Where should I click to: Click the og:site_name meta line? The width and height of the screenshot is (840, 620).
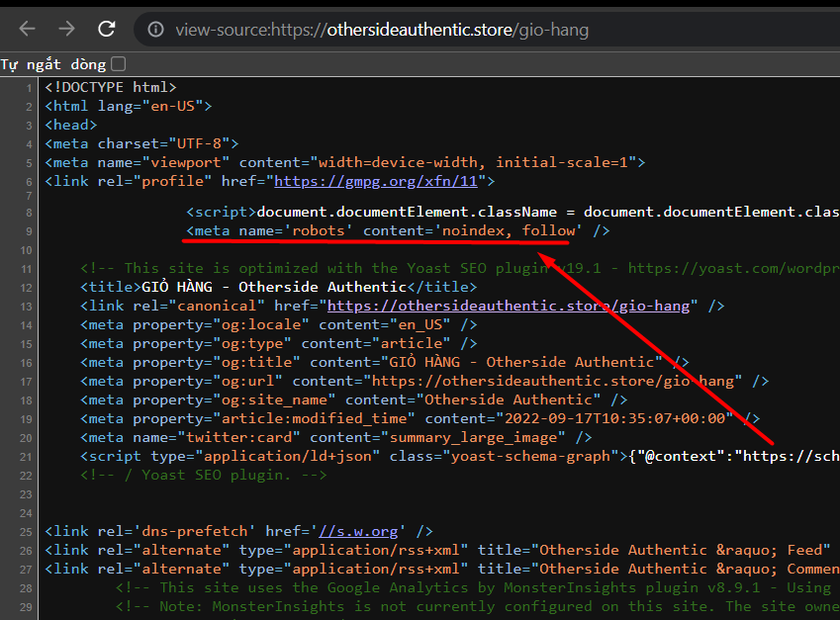click(353, 399)
